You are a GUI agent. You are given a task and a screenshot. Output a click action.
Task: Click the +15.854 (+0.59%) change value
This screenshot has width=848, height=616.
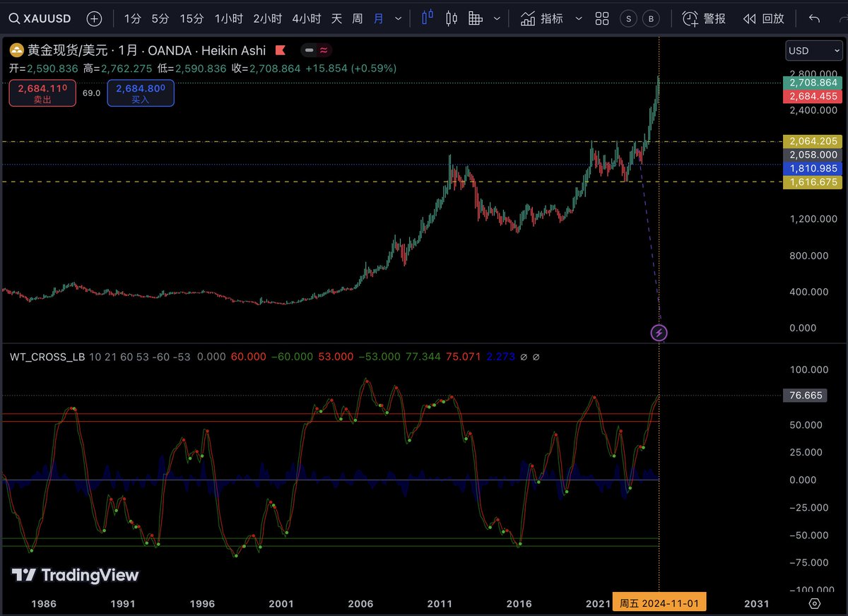pyautogui.click(x=351, y=69)
